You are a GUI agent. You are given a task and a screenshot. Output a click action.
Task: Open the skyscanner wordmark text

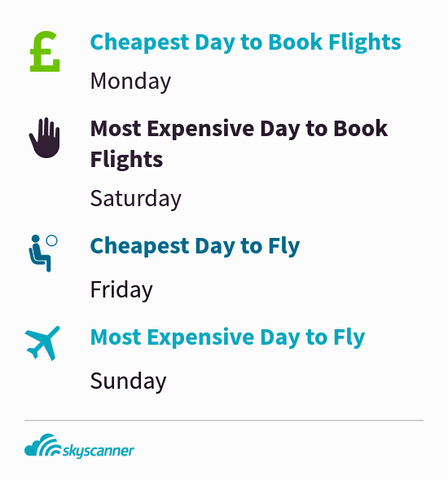[99, 451]
